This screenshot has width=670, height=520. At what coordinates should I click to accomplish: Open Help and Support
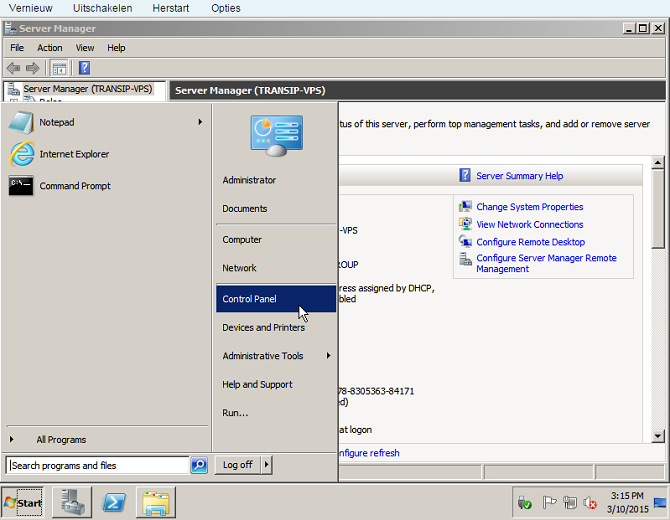tap(276, 385)
